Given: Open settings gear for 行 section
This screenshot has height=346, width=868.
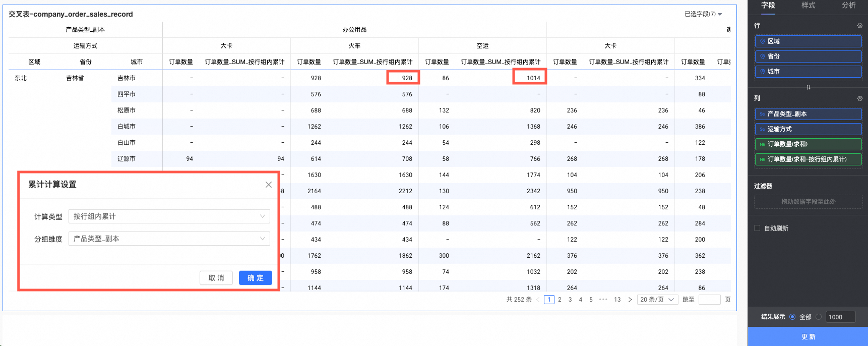Looking at the screenshot, I should point(860,26).
